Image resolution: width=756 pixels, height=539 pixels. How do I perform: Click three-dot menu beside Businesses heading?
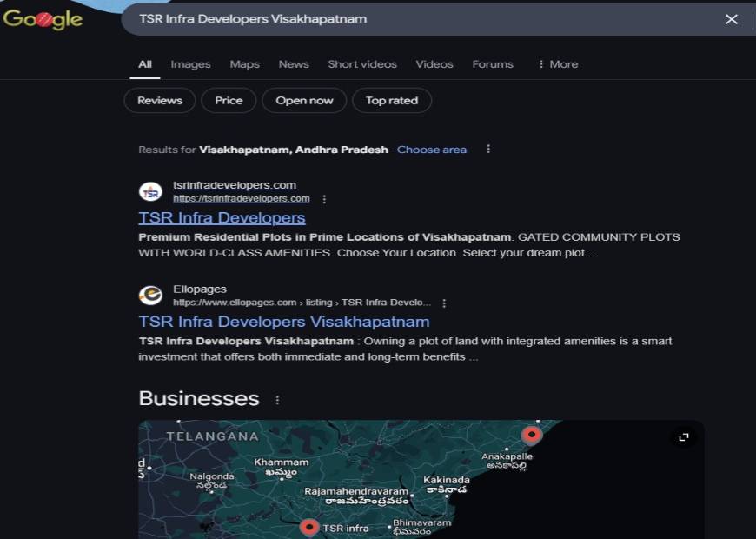coord(278,400)
